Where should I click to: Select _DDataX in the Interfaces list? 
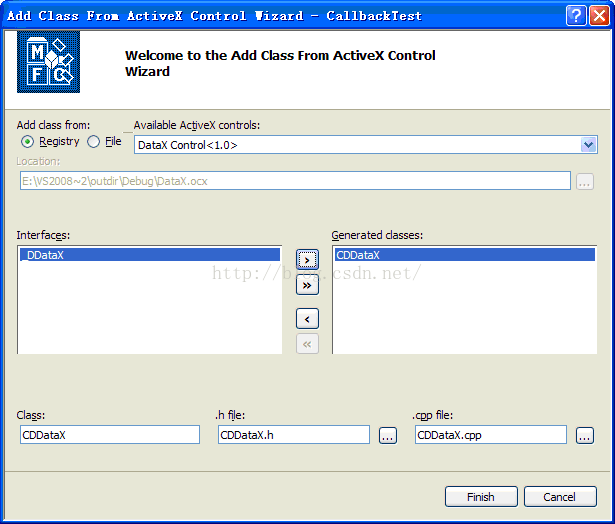(x=149, y=255)
